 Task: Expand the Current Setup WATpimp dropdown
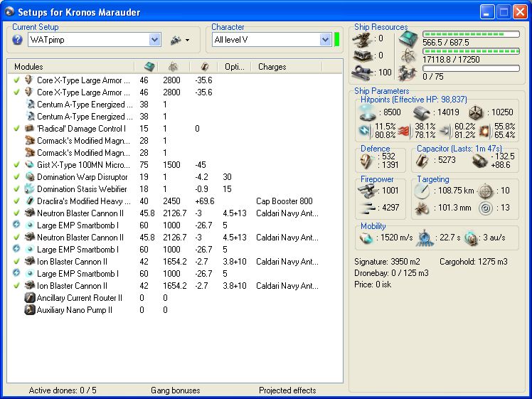155,40
